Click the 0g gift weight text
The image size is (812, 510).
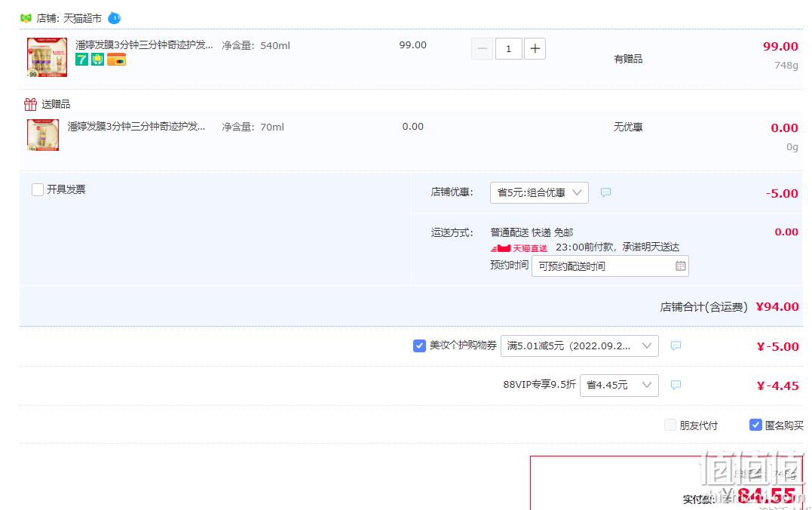click(792, 146)
